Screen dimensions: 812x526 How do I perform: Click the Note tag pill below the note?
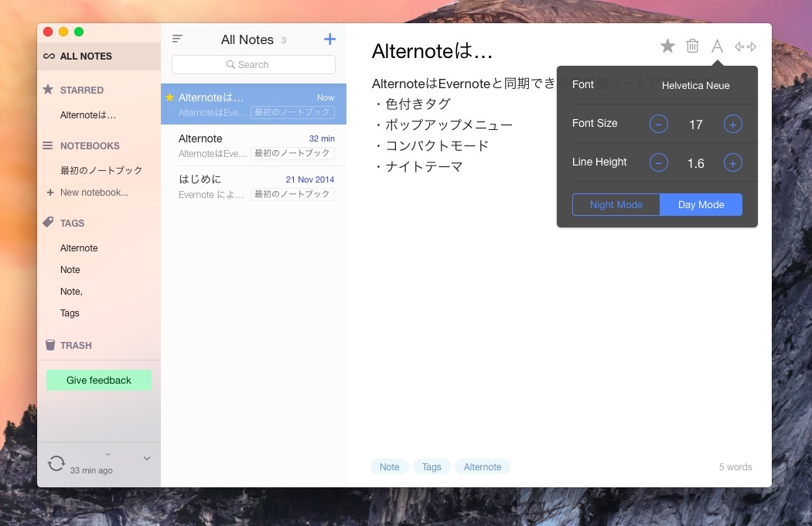(390, 467)
